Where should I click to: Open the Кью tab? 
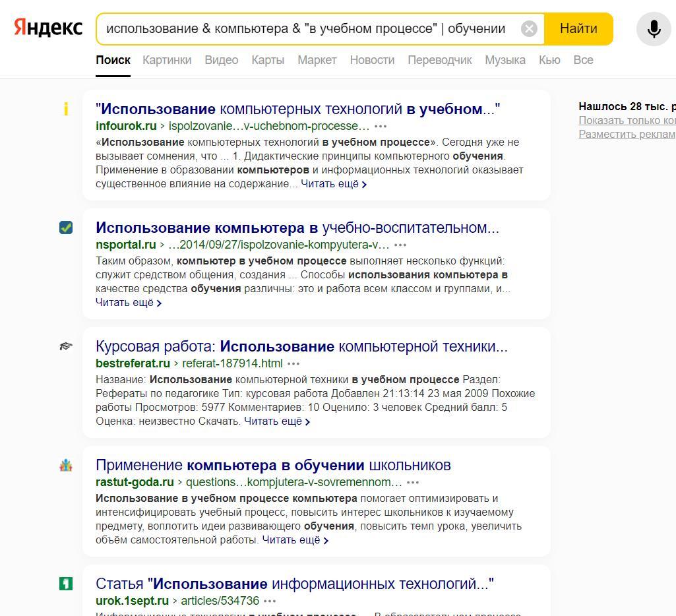coord(549,60)
